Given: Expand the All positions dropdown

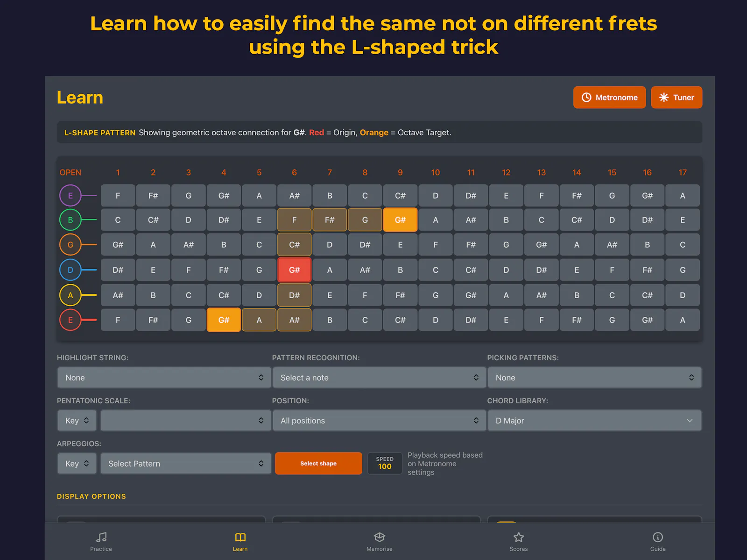Looking at the screenshot, I should point(379,420).
